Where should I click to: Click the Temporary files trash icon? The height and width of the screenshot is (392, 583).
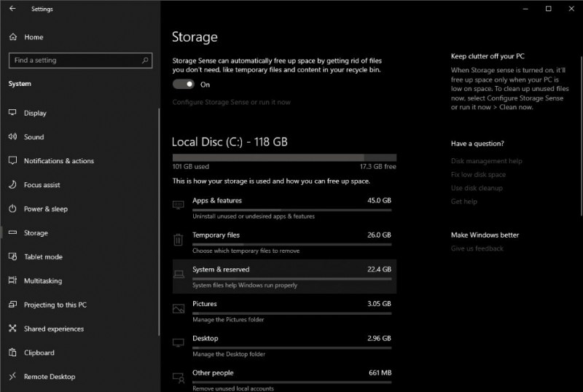[179, 240]
